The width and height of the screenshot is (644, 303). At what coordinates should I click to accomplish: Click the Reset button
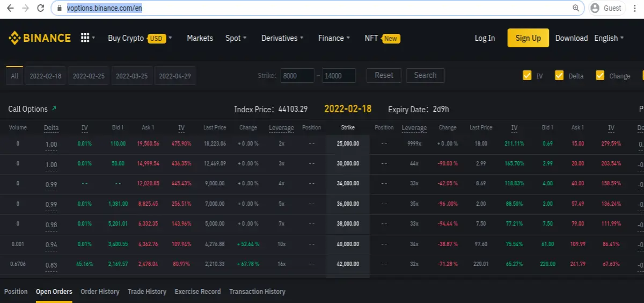[384, 75]
